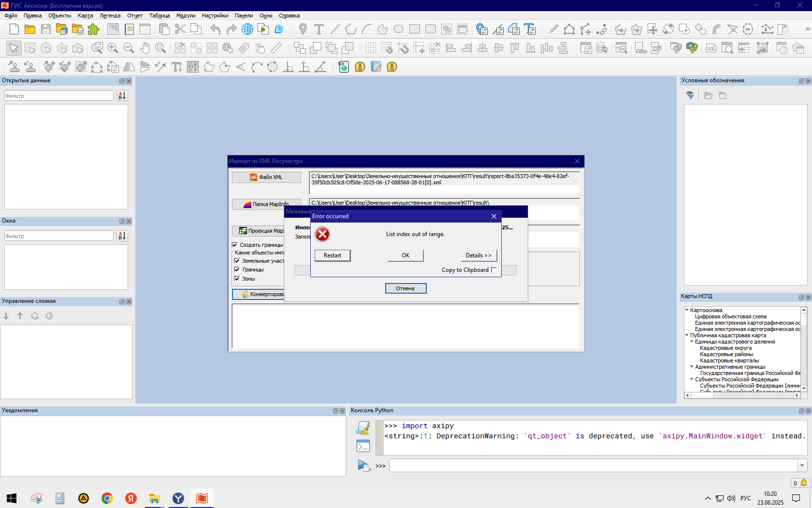
Task: Open the Python console input dropdown
Action: [x=802, y=466]
